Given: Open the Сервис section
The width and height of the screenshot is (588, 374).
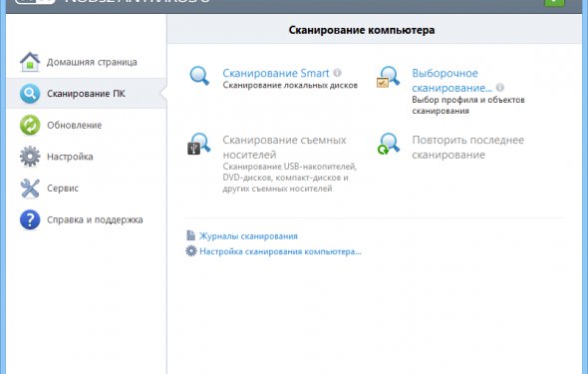Looking at the screenshot, I should coord(63,187).
